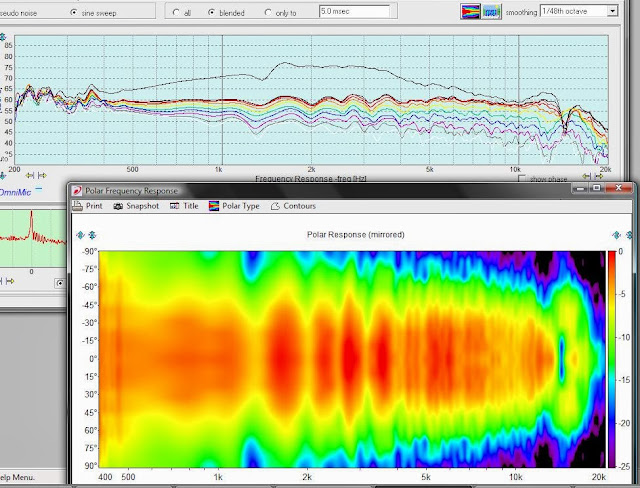Select the 'all' radio option
The width and height of the screenshot is (640, 488).
(176, 13)
